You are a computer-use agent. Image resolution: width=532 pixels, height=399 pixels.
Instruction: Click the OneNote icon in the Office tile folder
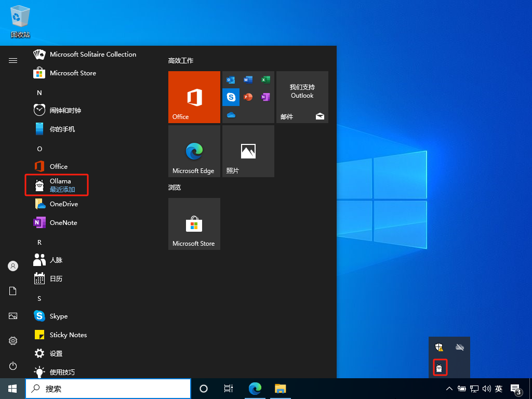coord(265,97)
